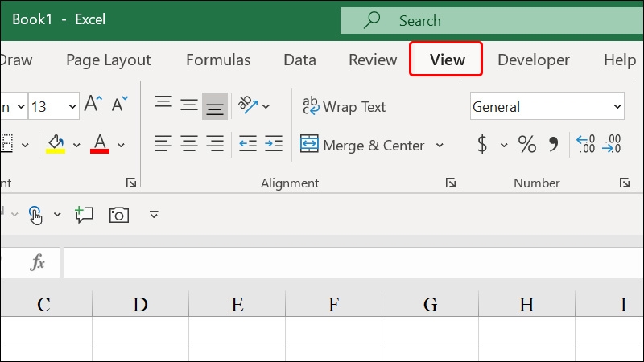Viewport: 644px width, 362px height.
Task: Center text horizontally
Action: [x=189, y=144]
